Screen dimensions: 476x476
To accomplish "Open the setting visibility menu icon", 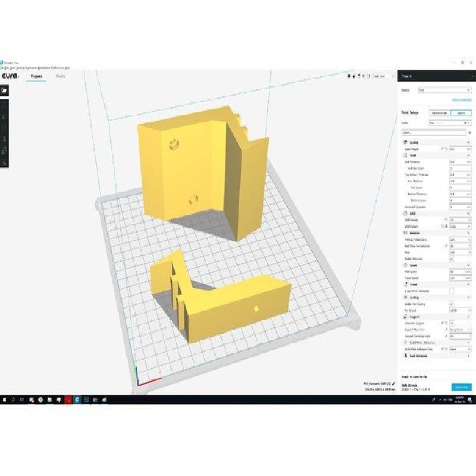I will coord(469,133).
